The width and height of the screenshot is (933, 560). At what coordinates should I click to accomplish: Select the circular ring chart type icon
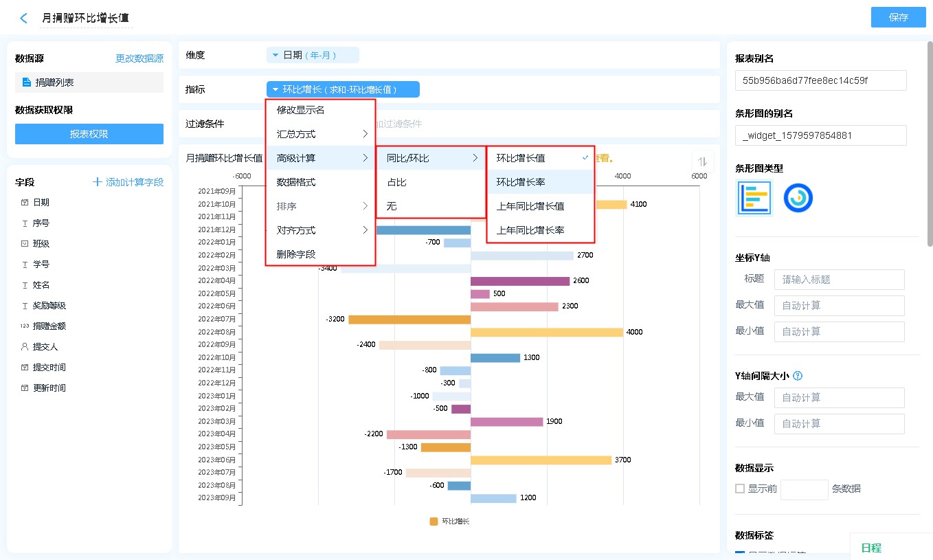(x=798, y=198)
